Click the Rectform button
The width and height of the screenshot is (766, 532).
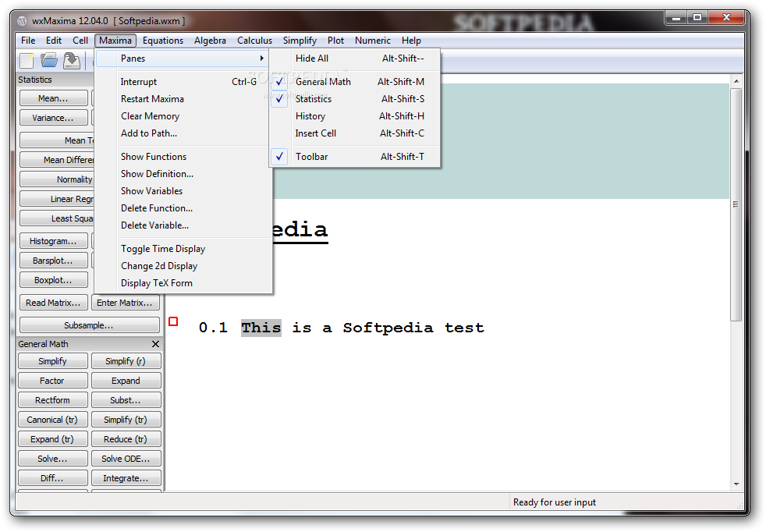53,400
